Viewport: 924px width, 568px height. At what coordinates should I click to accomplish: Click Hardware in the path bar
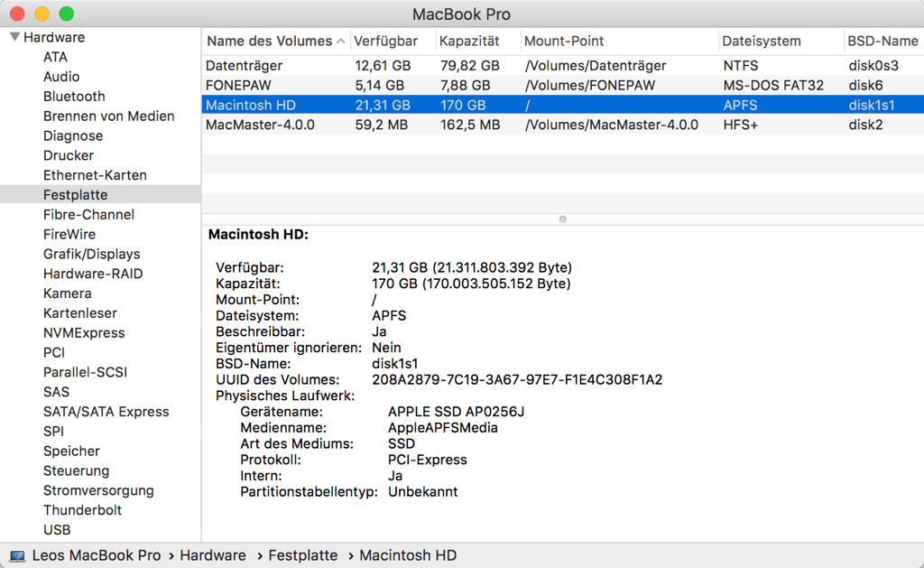(x=213, y=555)
